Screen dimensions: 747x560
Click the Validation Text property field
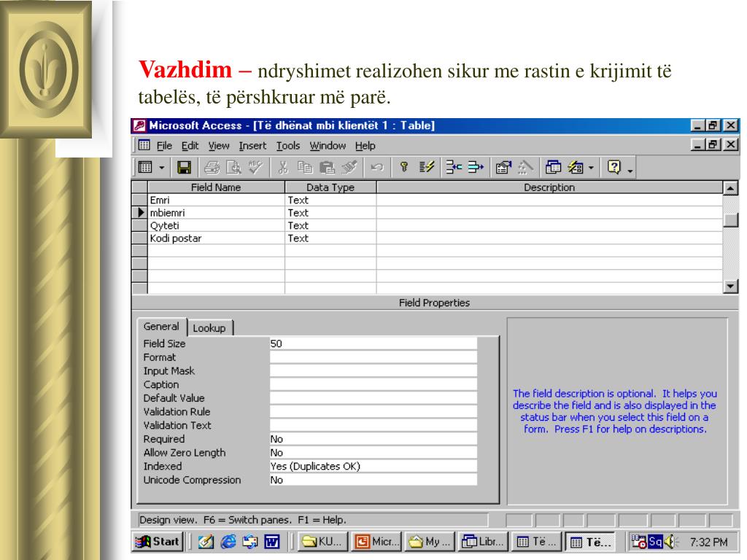373,426
